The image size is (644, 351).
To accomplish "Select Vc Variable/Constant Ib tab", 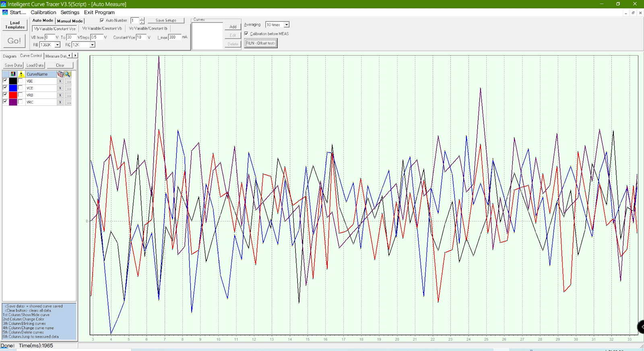I will click(x=148, y=29).
